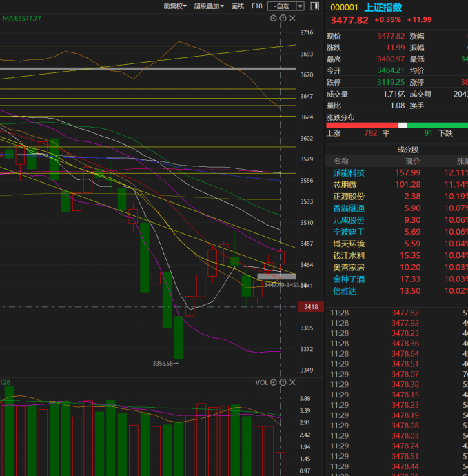Image resolution: width=468 pixels, height=476 pixels.
Task: Open the F10 company info
Action: [257, 6]
